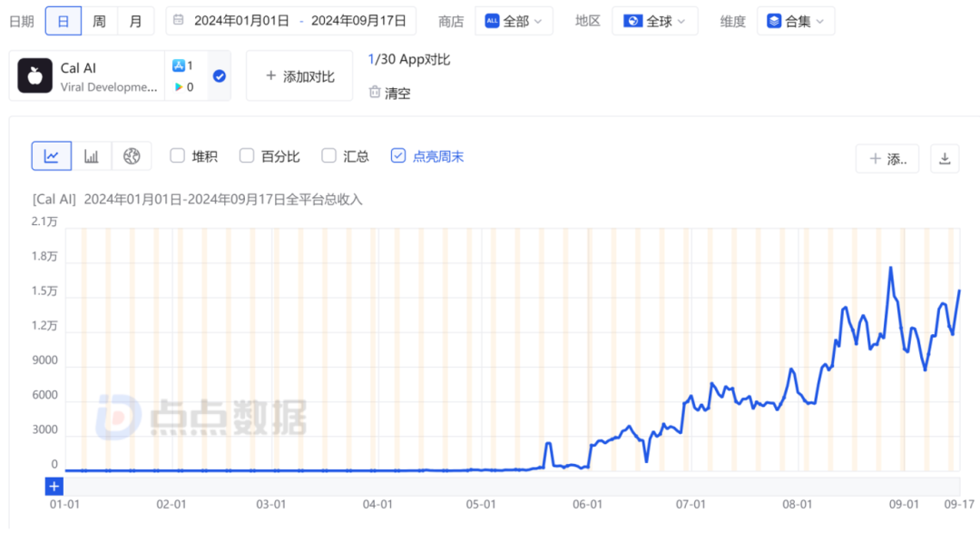Click the globe/map chart icon
This screenshot has height=543, width=980.
pyautogui.click(x=131, y=155)
